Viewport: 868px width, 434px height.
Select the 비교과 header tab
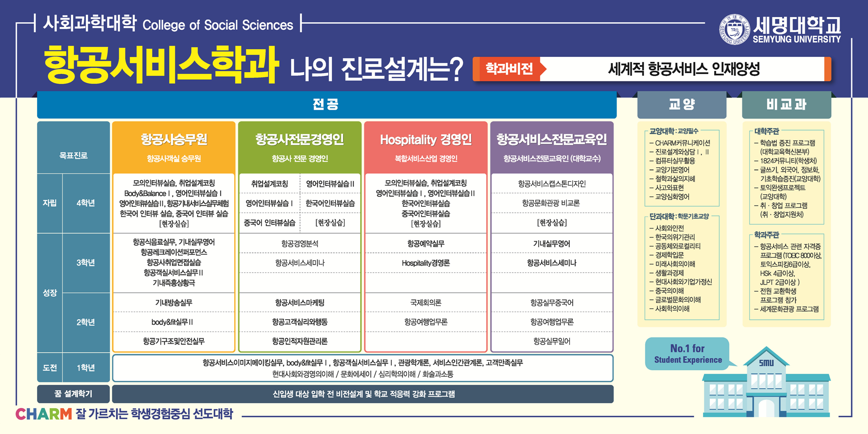coord(787,105)
